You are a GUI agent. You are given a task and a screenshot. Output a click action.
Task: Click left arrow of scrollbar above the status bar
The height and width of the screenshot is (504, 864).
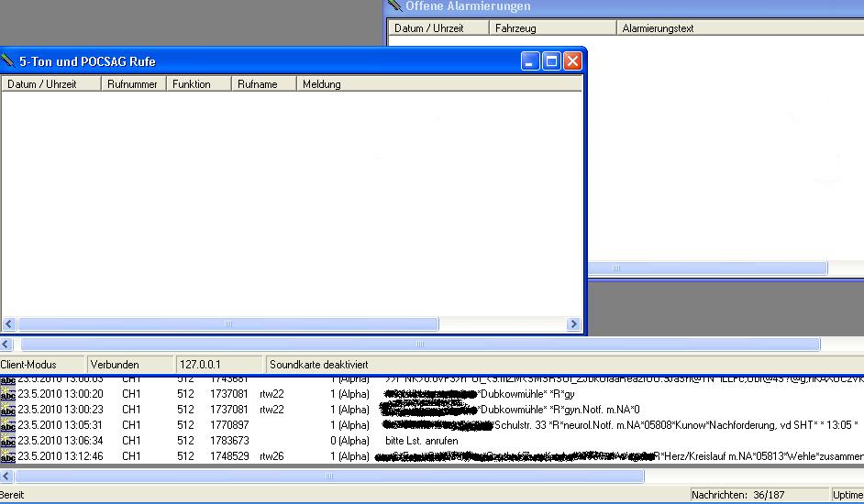(6, 345)
